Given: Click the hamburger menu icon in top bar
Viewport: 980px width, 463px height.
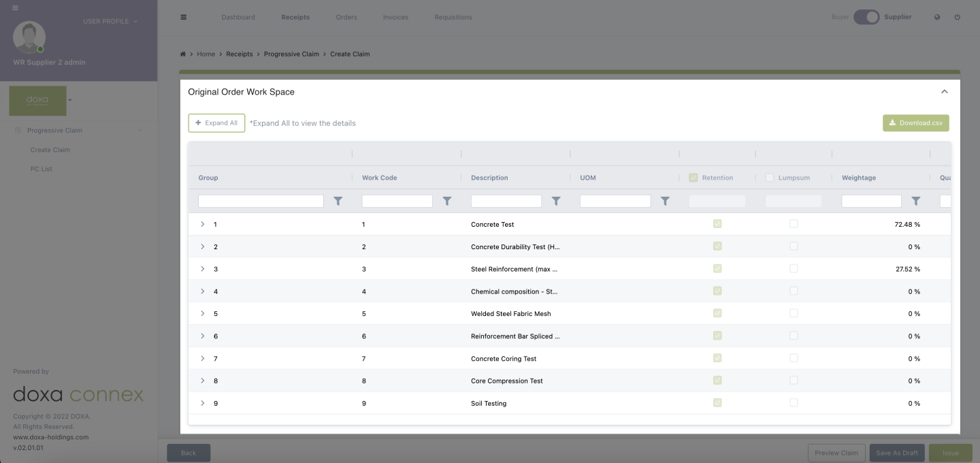Looking at the screenshot, I should (183, 18).
